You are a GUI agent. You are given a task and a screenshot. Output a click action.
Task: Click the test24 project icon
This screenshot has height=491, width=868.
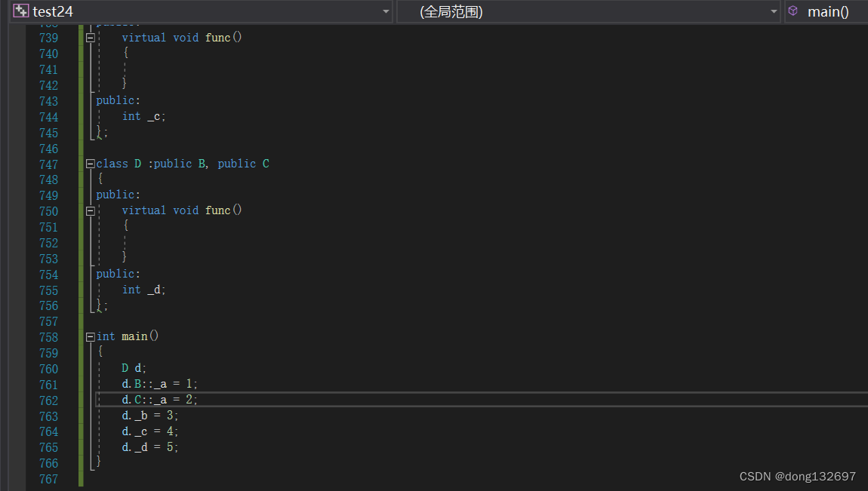tap(21, 11)
